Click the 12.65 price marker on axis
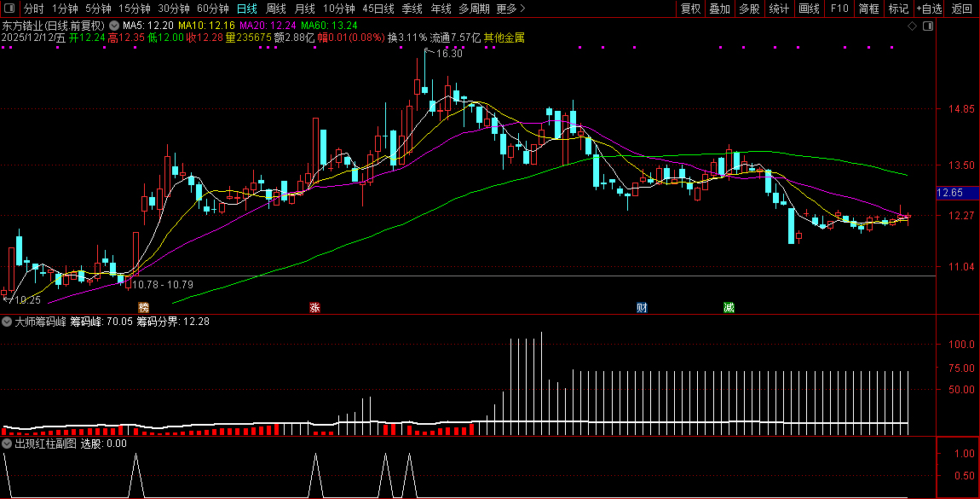Viewport: 980px width, 499px height. (950, 194)
